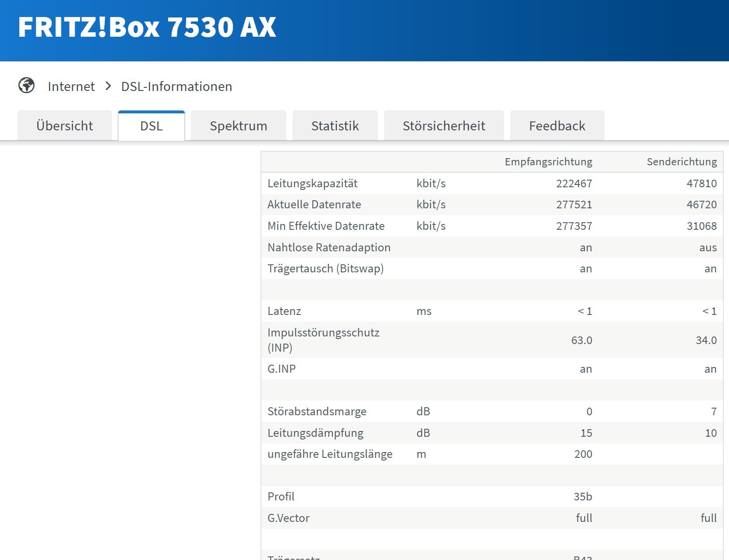Screen dimensions: 729x560
Task: Click the Störabstandsmarge label
Action: 317,411
